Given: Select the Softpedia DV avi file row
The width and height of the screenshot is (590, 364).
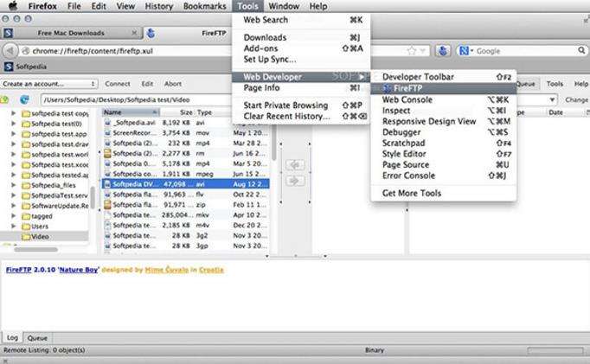Looking at the screenshot, I should click(x=186, y=184).
